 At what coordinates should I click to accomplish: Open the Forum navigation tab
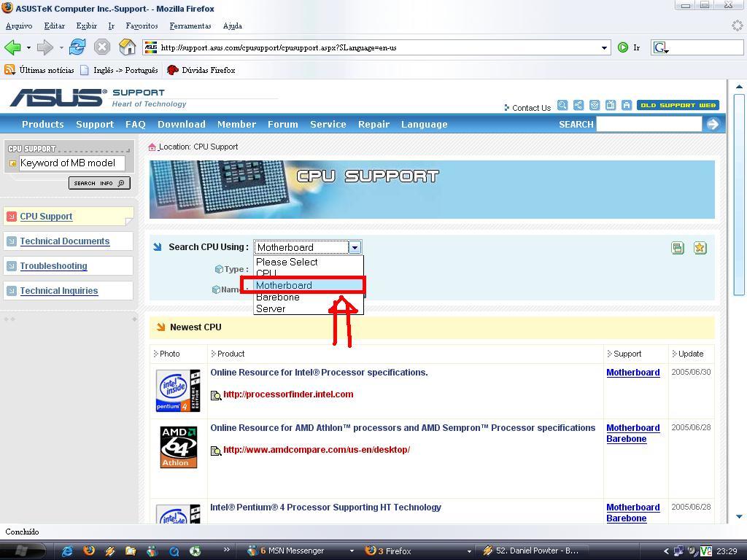[x=282, y=124]
